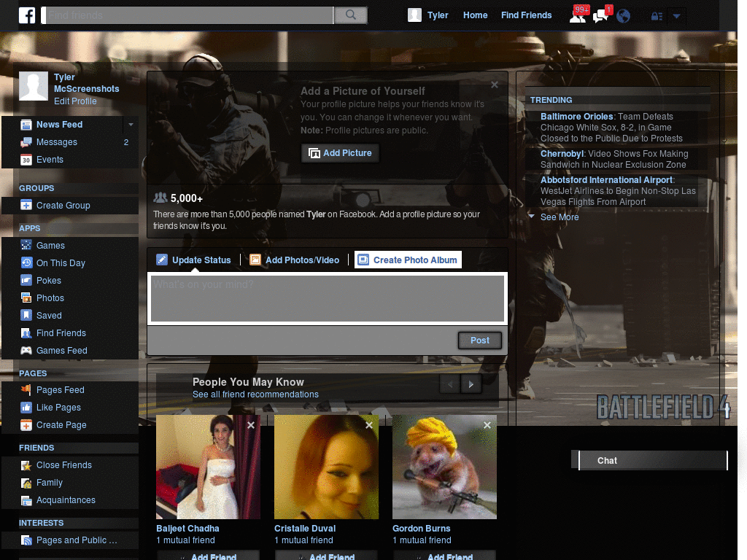Remove Gordon Burns suggestion

click(x=487, y=425)
